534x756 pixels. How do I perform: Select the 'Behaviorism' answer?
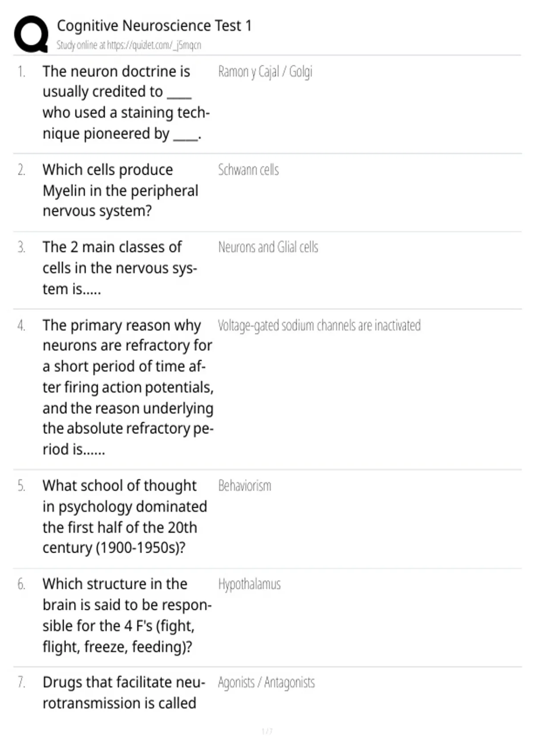[x=244, y=486]
